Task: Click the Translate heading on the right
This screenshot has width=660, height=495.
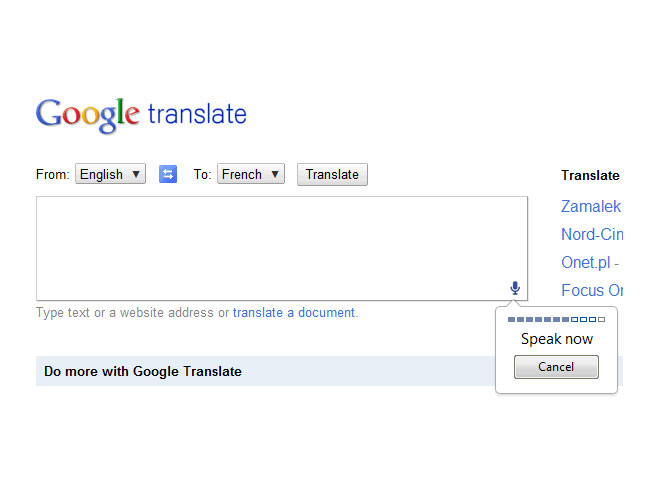Action: (x=590, y=176)
